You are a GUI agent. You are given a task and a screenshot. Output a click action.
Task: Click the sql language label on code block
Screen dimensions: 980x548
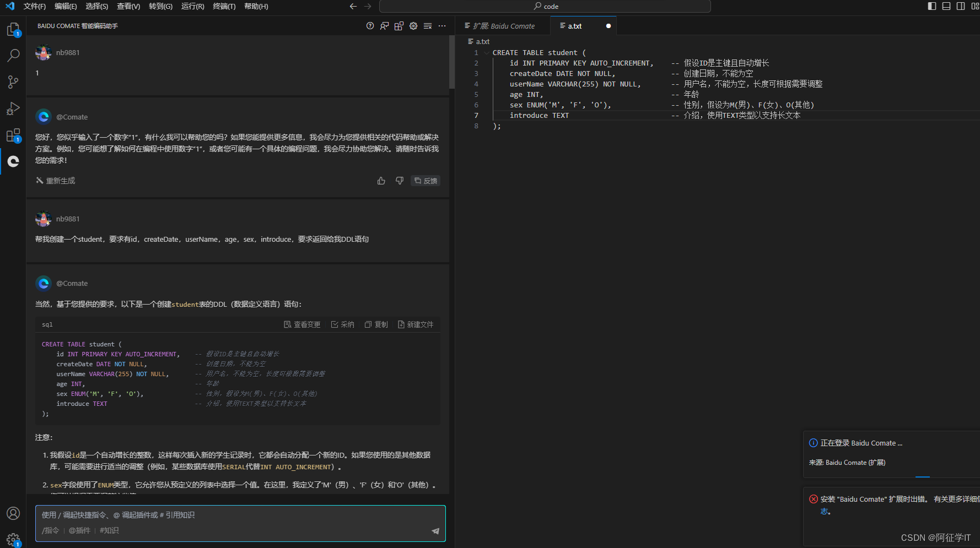tap(47, 324)
